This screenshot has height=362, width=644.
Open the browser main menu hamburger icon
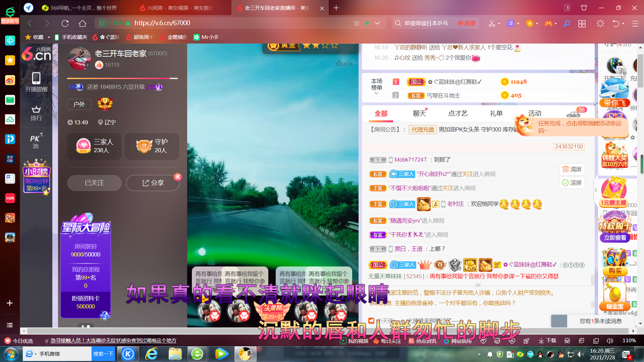[x=635, y=23]
